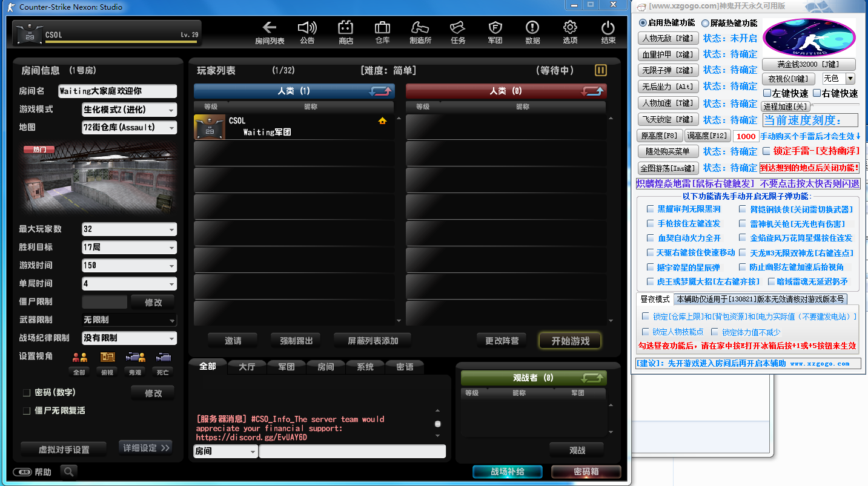Click the 开始游戏 start game button
The image size is (868, 486).
click(570, 341)
